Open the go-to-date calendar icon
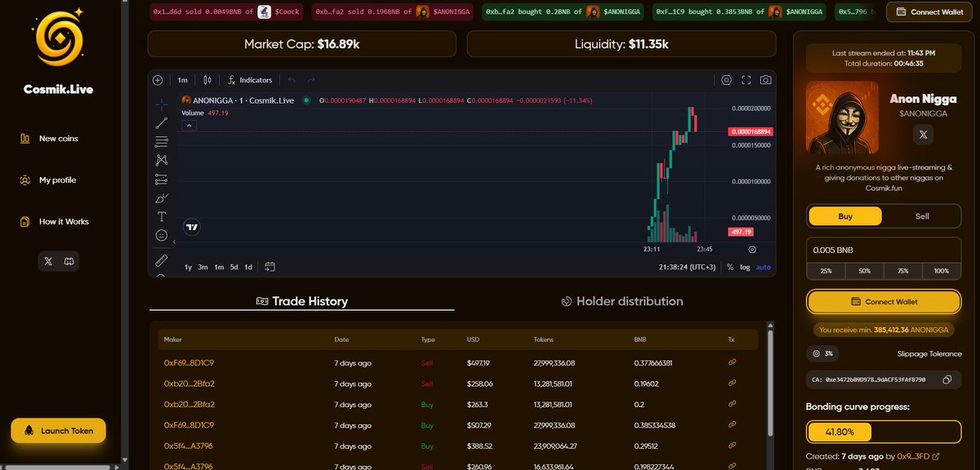980x470 pixels. click(x=270, y=267)
